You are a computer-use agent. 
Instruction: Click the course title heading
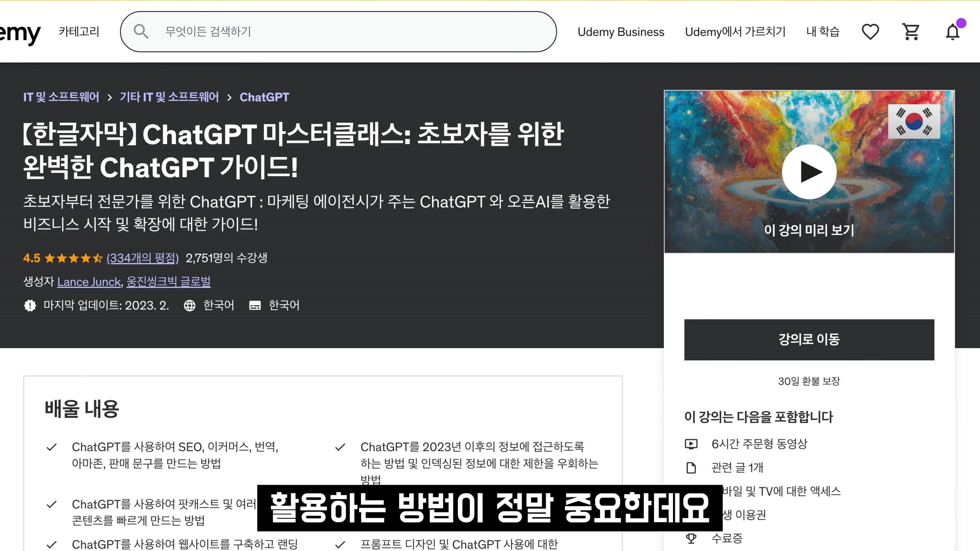click(x=293, y=151)
